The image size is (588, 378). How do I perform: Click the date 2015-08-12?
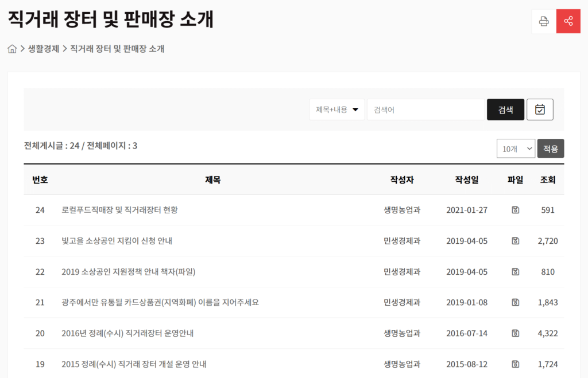point(467,364)
